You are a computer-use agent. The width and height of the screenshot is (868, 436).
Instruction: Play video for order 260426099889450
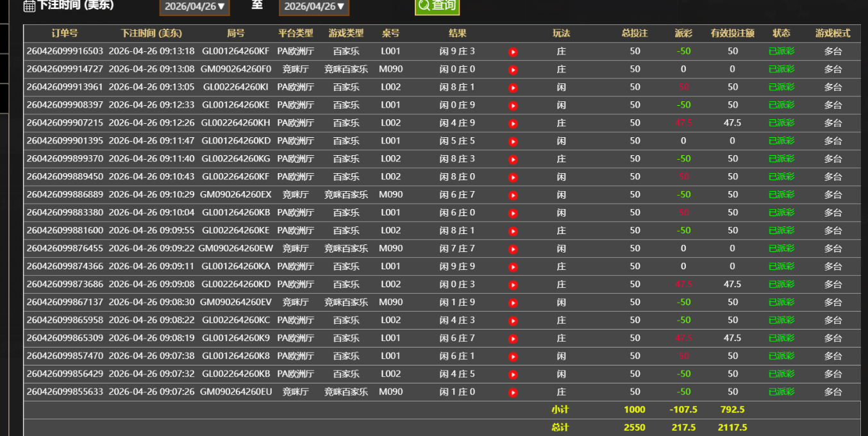point(513,178)
